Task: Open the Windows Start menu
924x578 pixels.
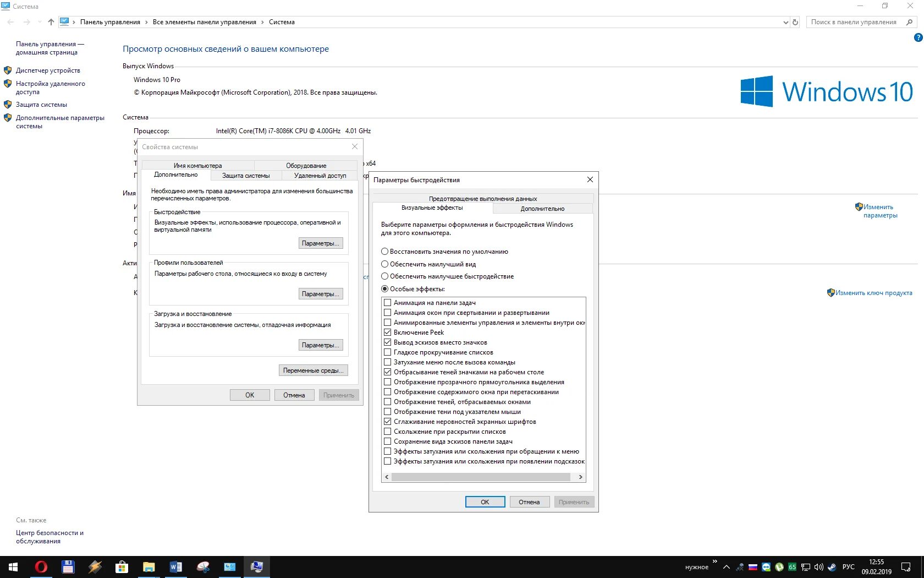Action: tap(13, 567)
